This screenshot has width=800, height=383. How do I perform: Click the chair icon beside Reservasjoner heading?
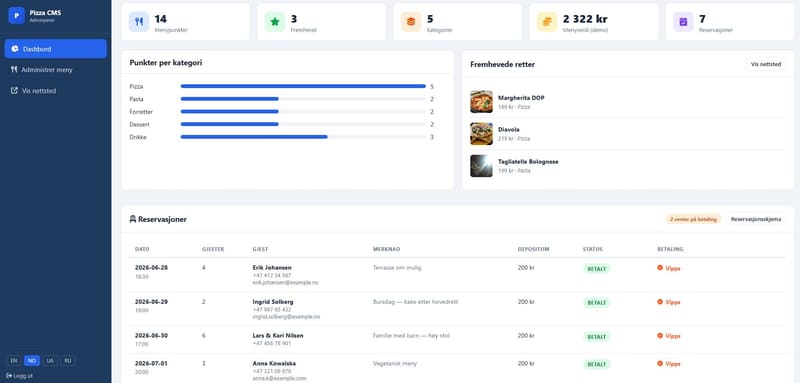(133, 219)
